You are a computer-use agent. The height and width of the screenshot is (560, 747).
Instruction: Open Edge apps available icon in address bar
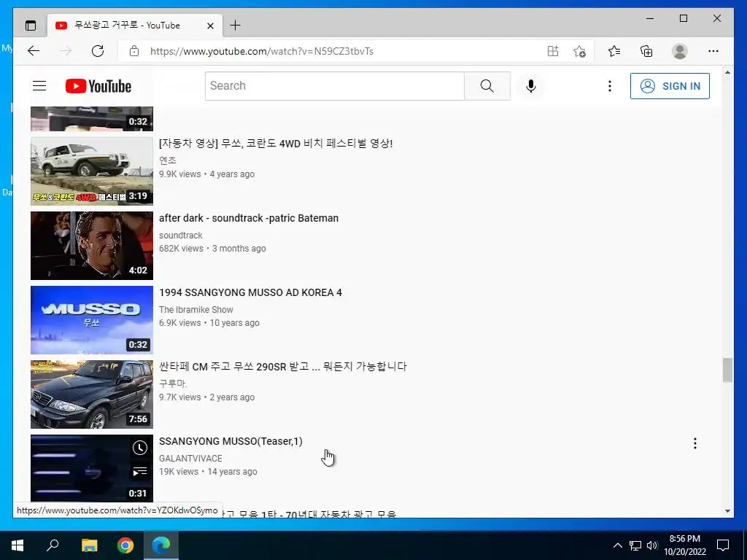click(x=553, y=51)
